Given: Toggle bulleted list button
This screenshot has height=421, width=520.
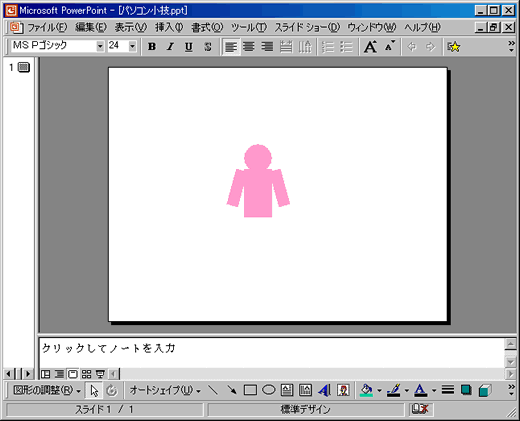Looking at the screenshot, I should pyautogui.click(x=346, y=47).
